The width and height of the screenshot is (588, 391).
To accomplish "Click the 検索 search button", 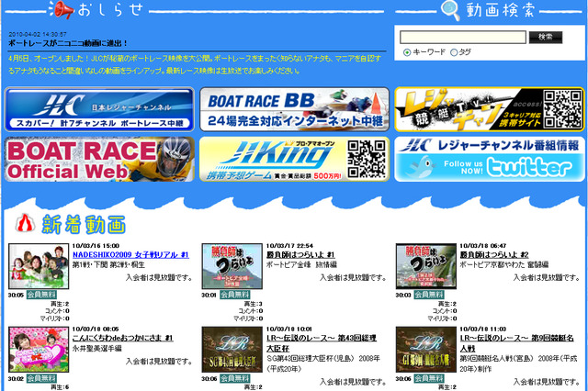I will pos(546,37).
